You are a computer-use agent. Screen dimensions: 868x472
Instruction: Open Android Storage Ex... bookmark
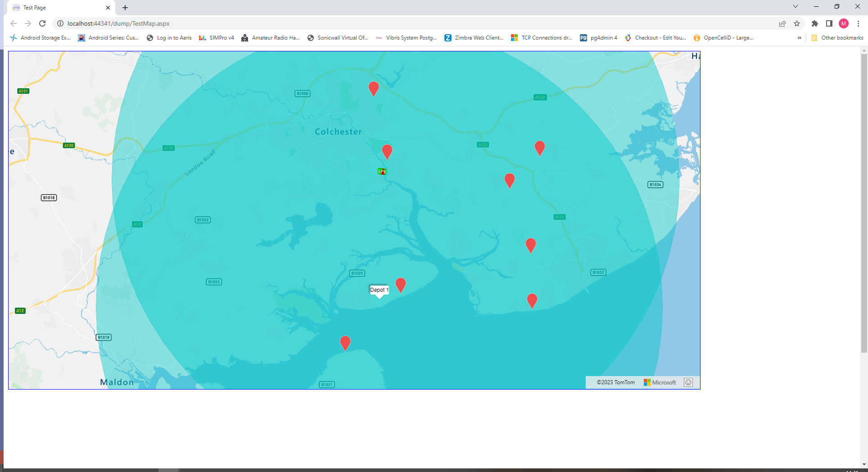41,38
